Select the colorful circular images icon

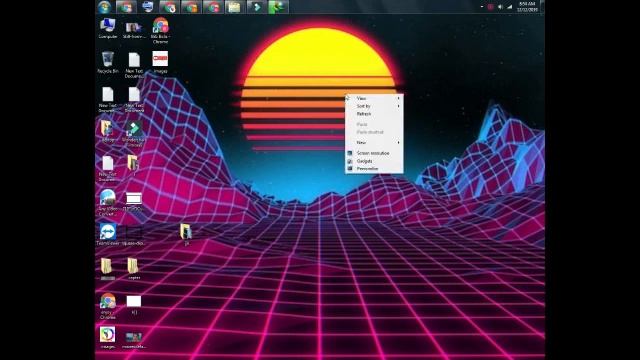point(107,337)
